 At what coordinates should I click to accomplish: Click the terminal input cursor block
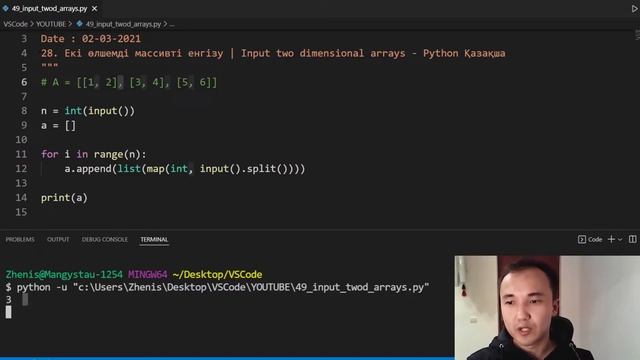point(8,312)
